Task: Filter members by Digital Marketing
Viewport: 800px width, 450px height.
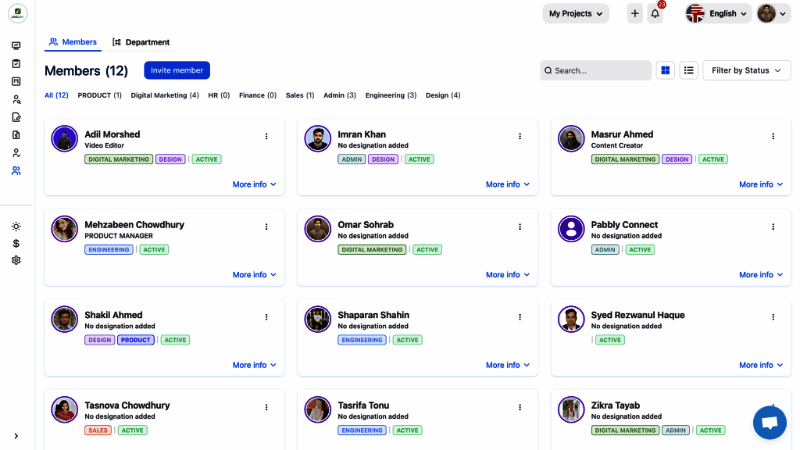Action: pyautogui.click(x=164, y=95)
